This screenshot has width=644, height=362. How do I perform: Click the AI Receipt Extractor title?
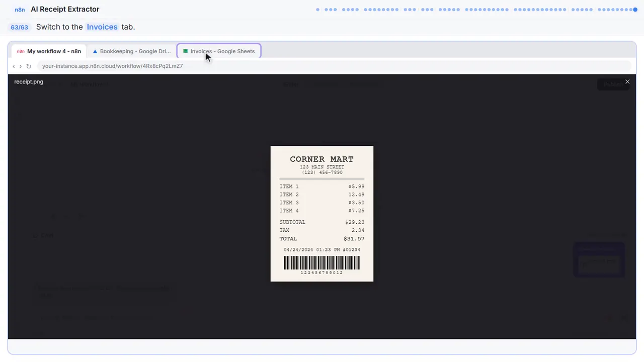tap(65, 9)
